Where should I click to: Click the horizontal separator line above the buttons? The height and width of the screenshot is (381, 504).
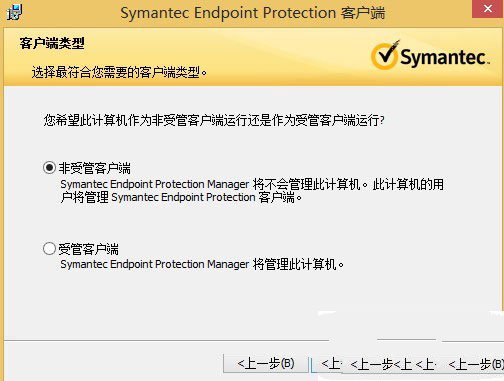click(167, 341)
